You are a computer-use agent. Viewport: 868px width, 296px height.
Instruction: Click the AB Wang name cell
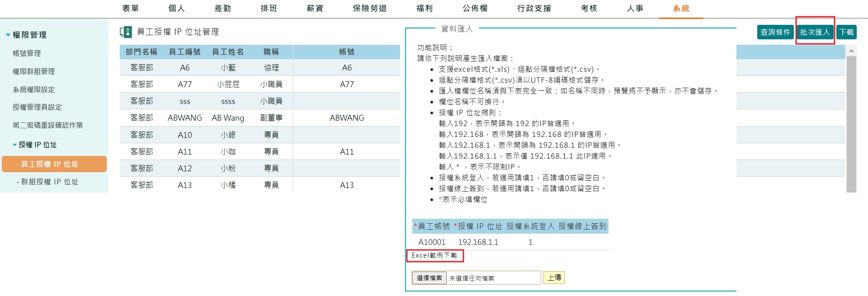point(228,118)
